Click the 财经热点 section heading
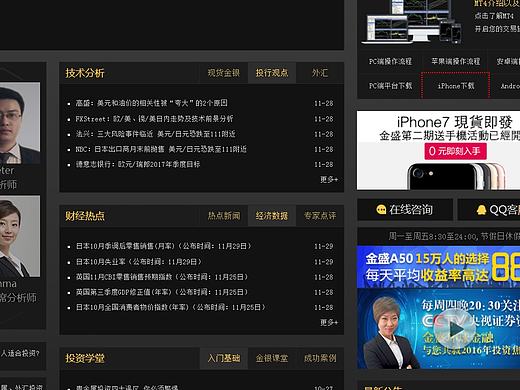 point(85,216)
